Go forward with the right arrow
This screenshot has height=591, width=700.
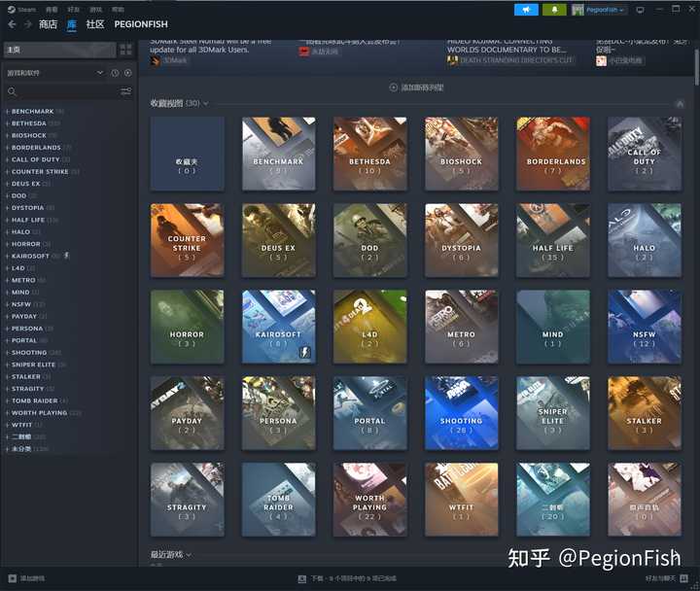pyautogui.click(x=27, y=24)
